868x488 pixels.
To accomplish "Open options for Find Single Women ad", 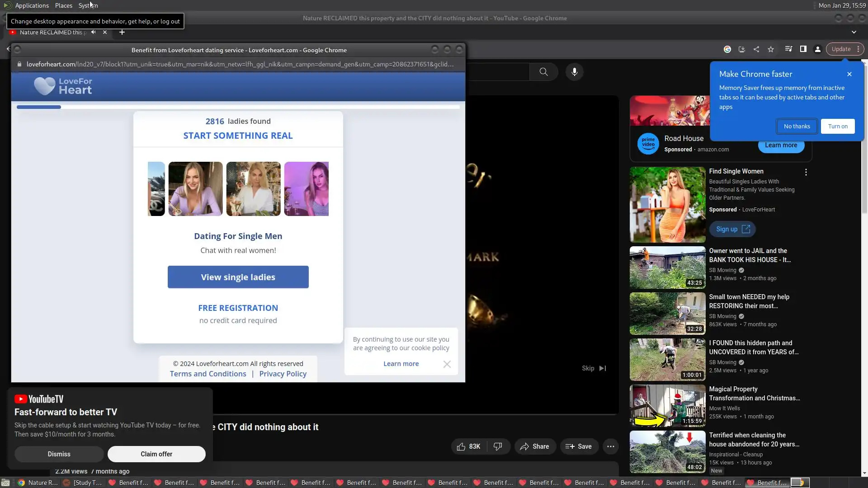I will tap(806, 172).
